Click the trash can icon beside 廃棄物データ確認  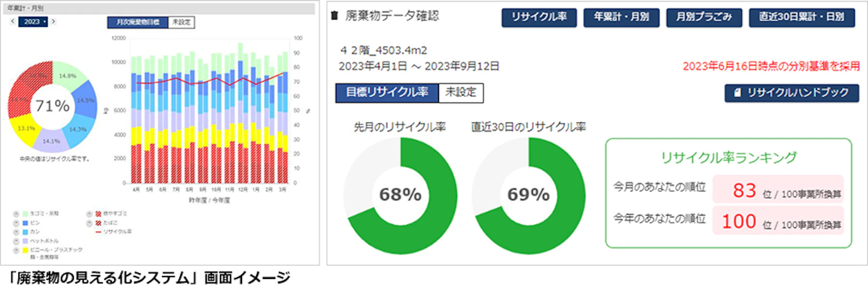334,16
